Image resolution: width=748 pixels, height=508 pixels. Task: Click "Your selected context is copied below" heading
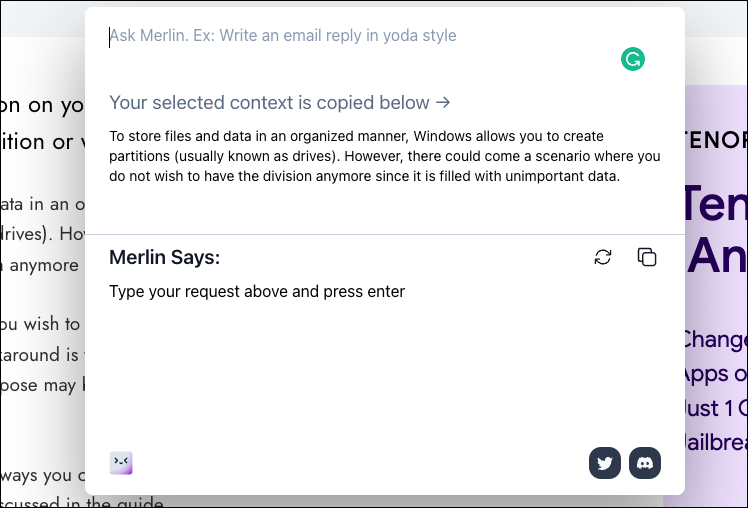tap(279, 102)
